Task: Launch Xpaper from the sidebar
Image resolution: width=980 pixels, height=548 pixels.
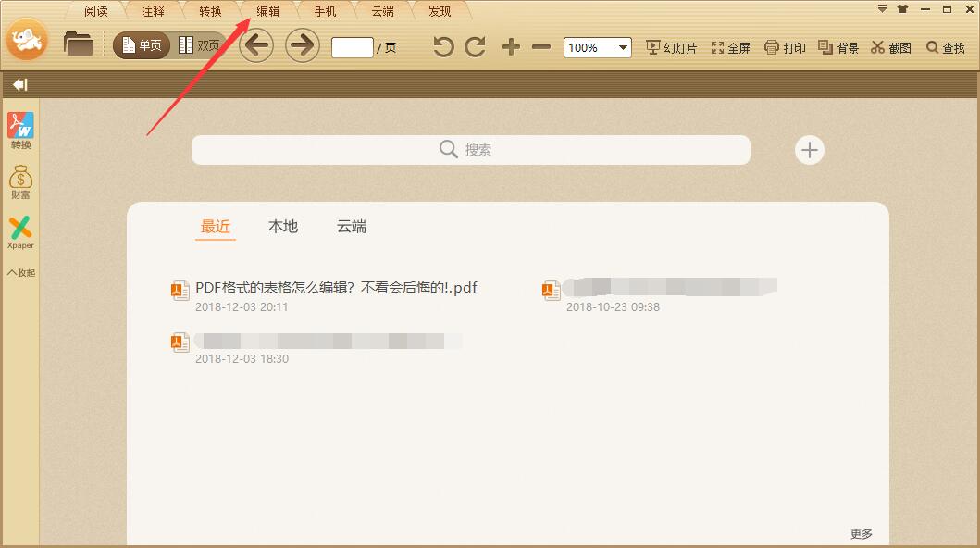Action: 19,230
